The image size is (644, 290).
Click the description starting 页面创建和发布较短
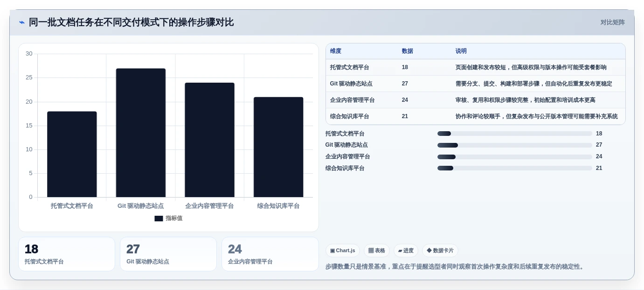click(531, 67)
